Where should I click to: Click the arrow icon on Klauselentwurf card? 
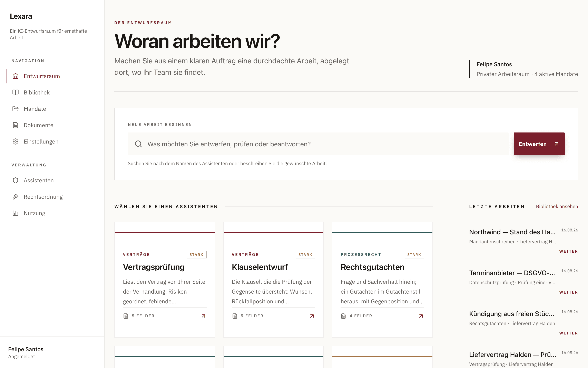point(312,316)
